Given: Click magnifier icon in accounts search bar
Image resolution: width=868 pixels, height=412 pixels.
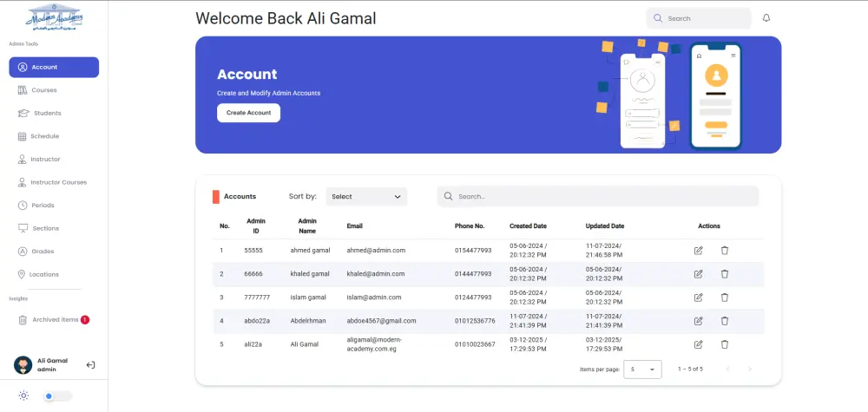Looking at the screenshot, I should tap(449, 196).
